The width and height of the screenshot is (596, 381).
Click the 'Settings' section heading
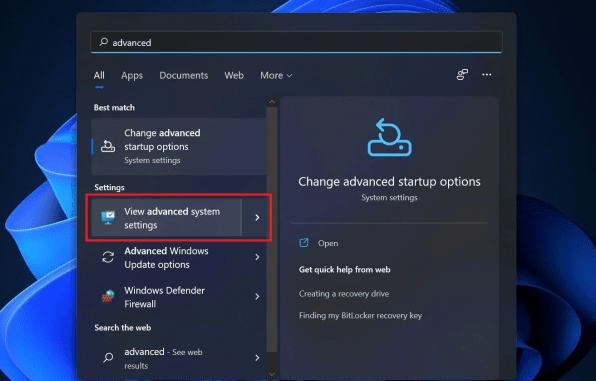click(109, 187)
